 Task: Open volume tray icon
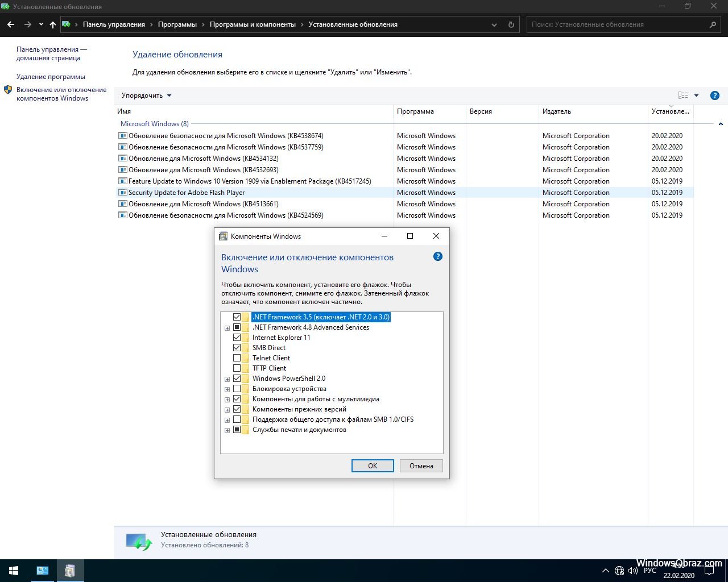click(x=634, y=571)
